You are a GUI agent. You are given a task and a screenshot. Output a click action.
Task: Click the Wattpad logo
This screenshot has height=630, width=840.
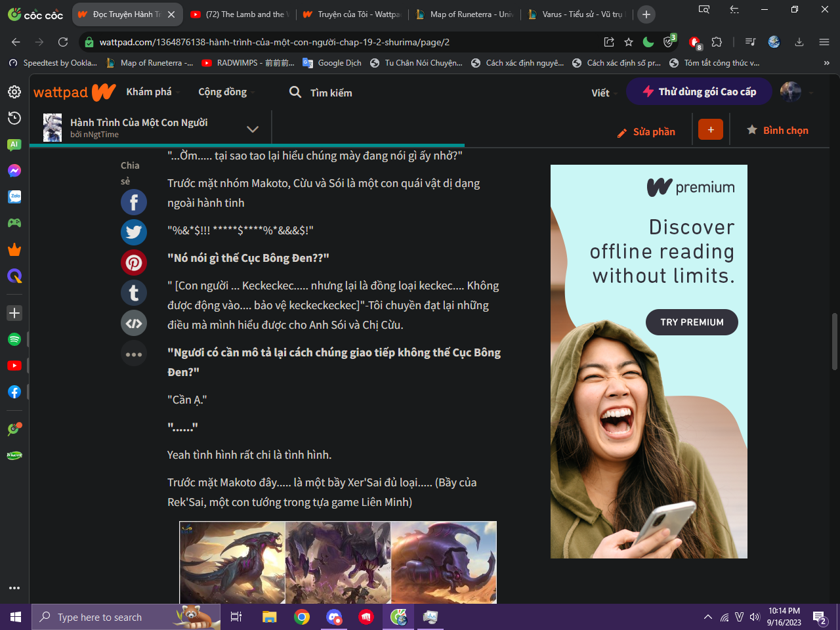coord(75,93)
